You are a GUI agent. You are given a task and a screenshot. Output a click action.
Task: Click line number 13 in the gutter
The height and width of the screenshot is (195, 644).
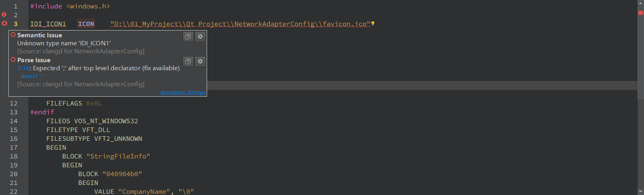14,112
